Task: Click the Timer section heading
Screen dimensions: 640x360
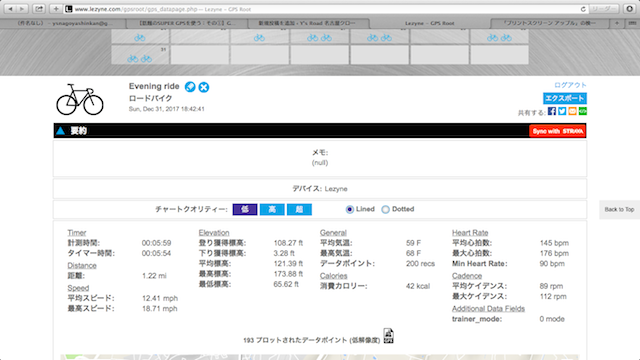Action: pyautogui.click(x=77, y=233)
